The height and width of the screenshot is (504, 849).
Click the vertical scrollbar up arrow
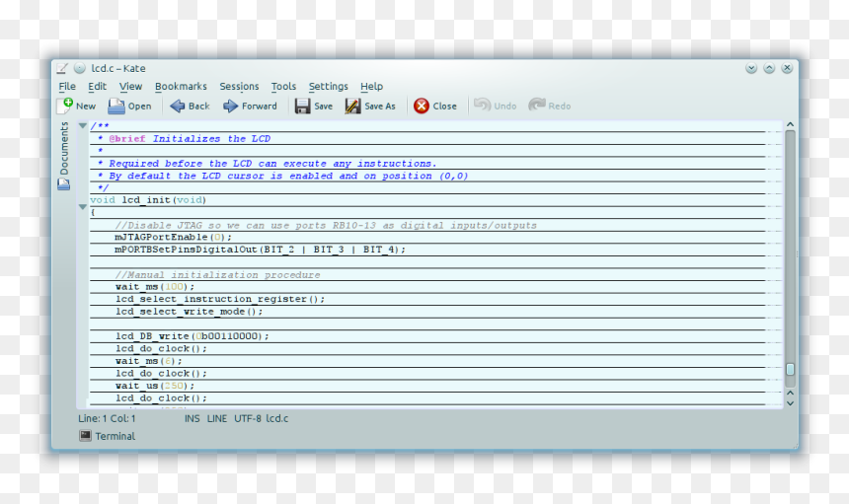pyautogui.click(x=790, y=125)
